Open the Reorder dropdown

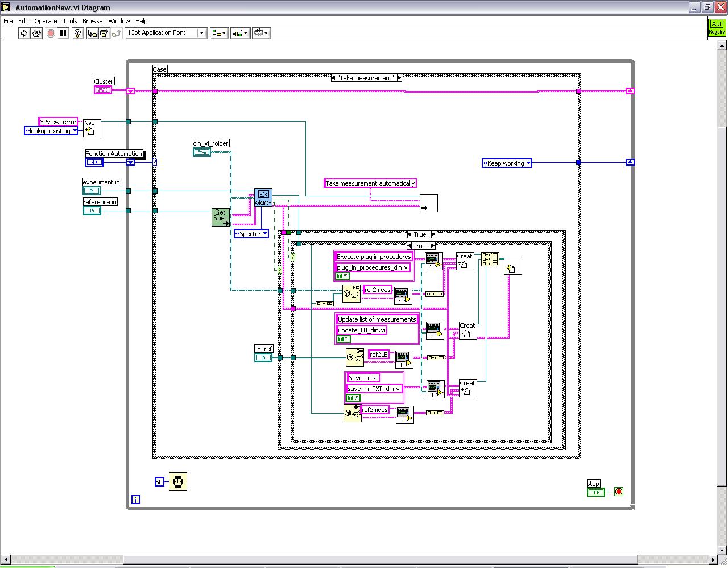click(261, 33)
